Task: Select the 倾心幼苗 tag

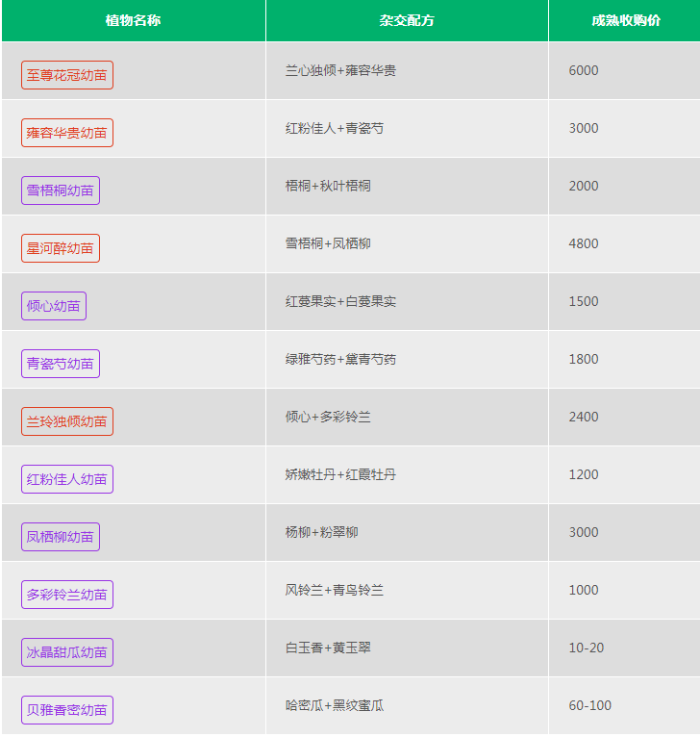Action: [x=54, y=306]
